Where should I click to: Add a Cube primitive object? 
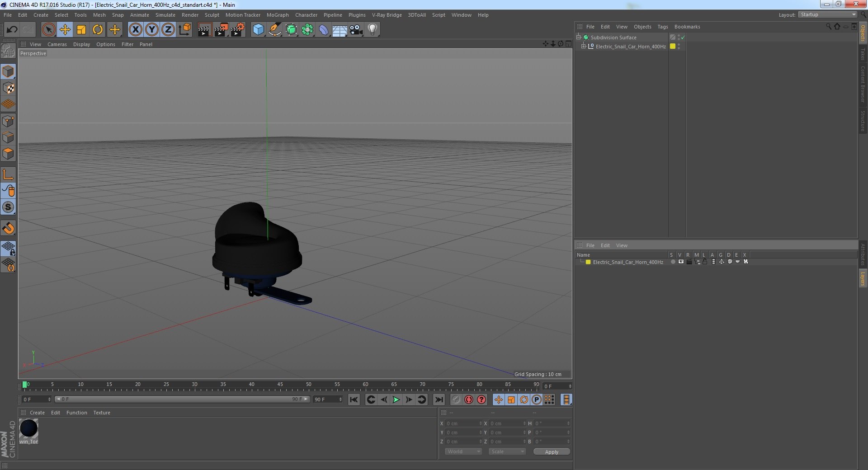258,30
